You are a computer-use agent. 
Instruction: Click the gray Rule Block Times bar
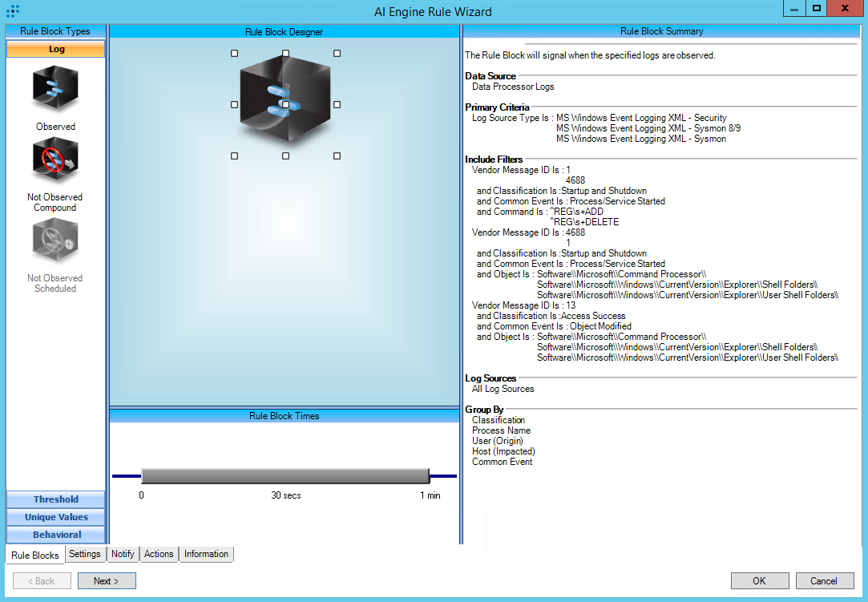285,476
